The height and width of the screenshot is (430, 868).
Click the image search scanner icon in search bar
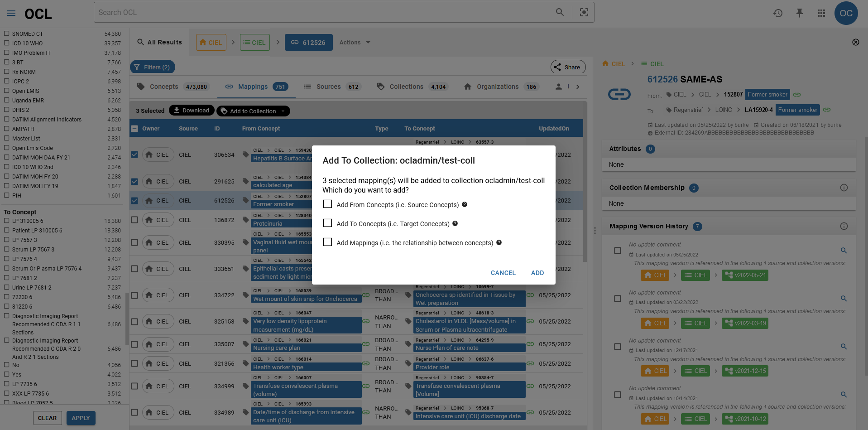coord(584,12)
